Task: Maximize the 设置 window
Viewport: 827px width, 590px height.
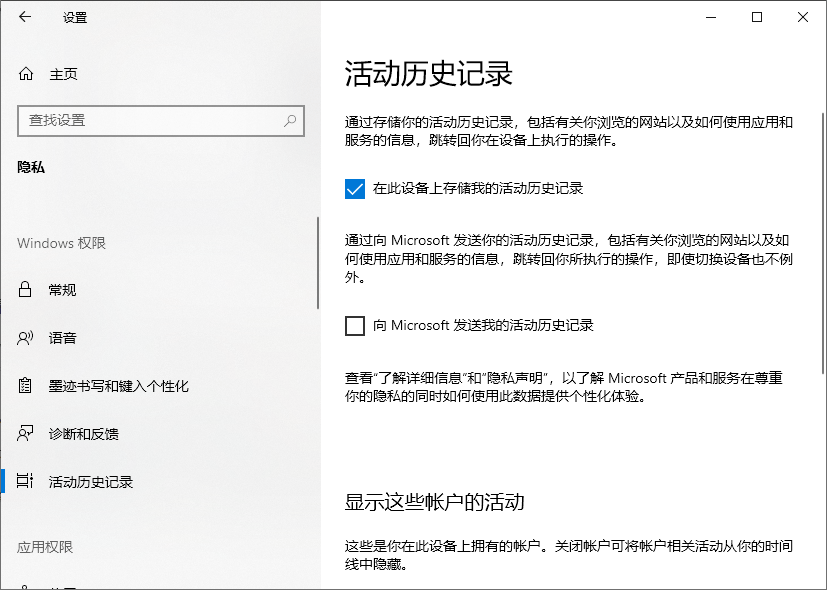Action: pos(757,17)
